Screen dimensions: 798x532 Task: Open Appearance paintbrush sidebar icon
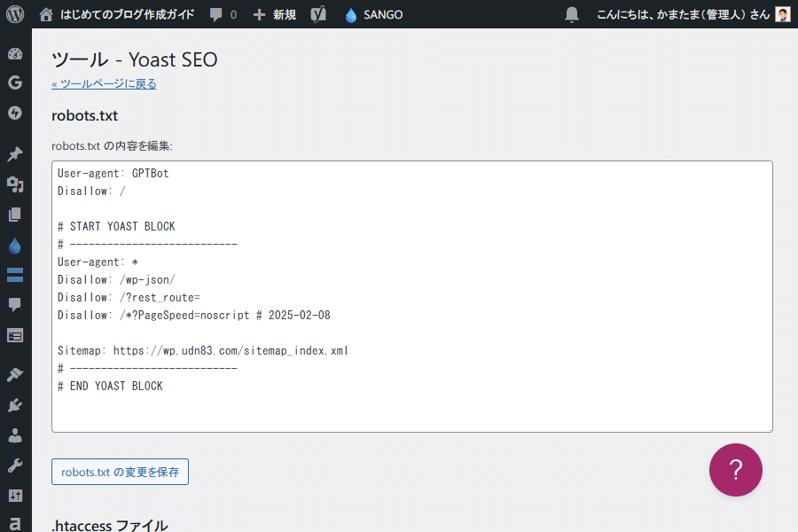click(x=15, y=375)
